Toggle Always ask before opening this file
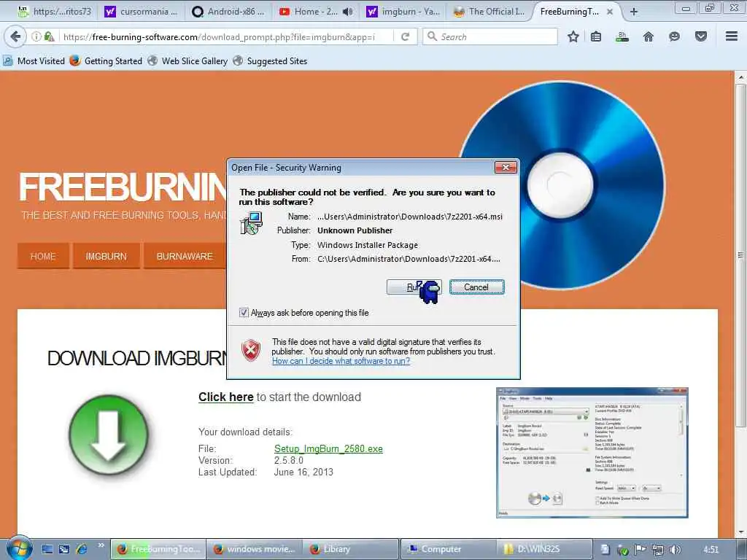 tap(244, 312)
